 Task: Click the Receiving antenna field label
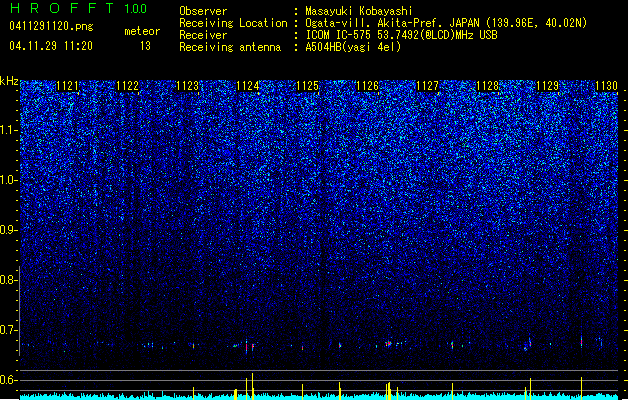(230, 47)
